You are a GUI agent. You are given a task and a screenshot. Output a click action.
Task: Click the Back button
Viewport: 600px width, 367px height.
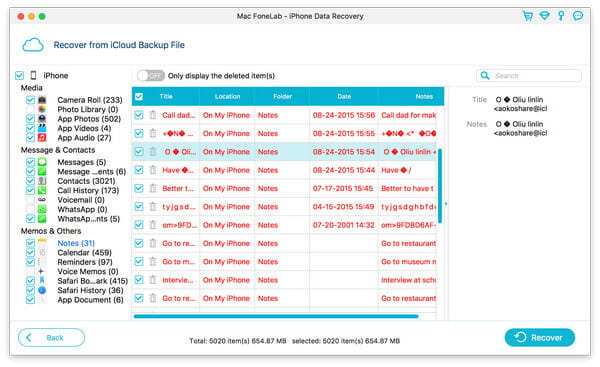point(51,338)
